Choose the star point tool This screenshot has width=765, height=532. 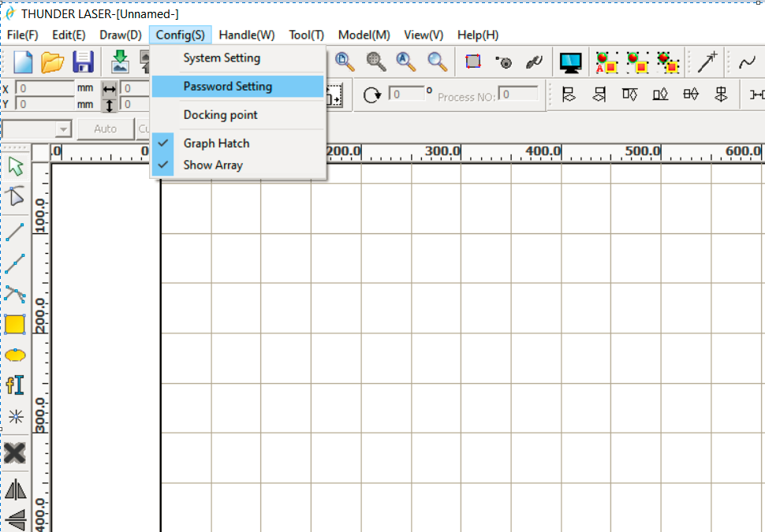click(16, 416)
